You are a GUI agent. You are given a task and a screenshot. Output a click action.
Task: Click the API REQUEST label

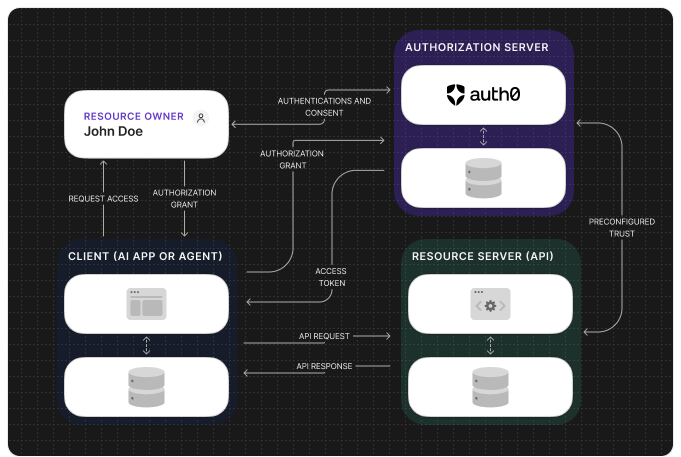[x=324, y=336]
